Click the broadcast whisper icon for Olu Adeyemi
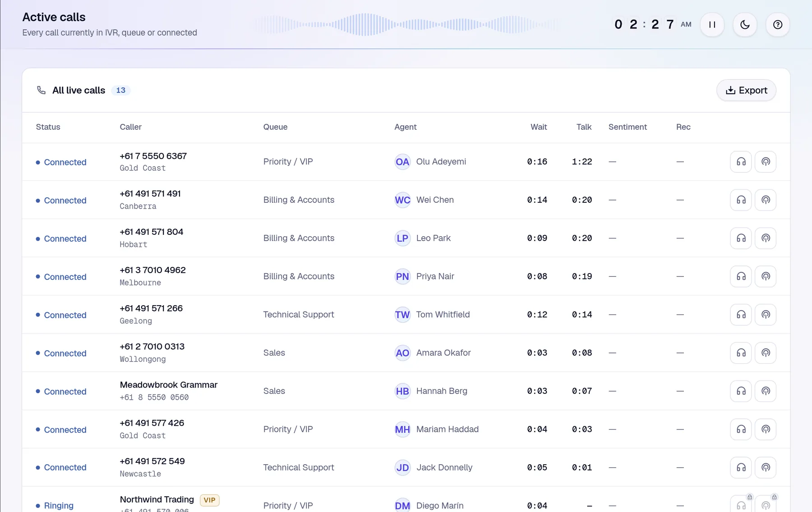812x512 pixels. (766, 162)
